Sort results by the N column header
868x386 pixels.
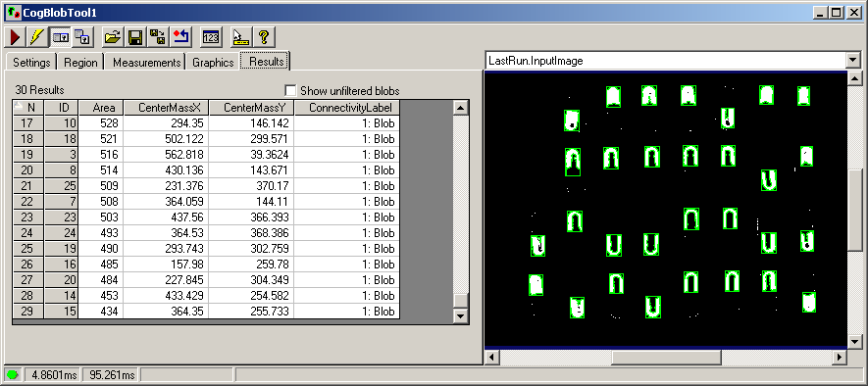[x=28, y=108]
